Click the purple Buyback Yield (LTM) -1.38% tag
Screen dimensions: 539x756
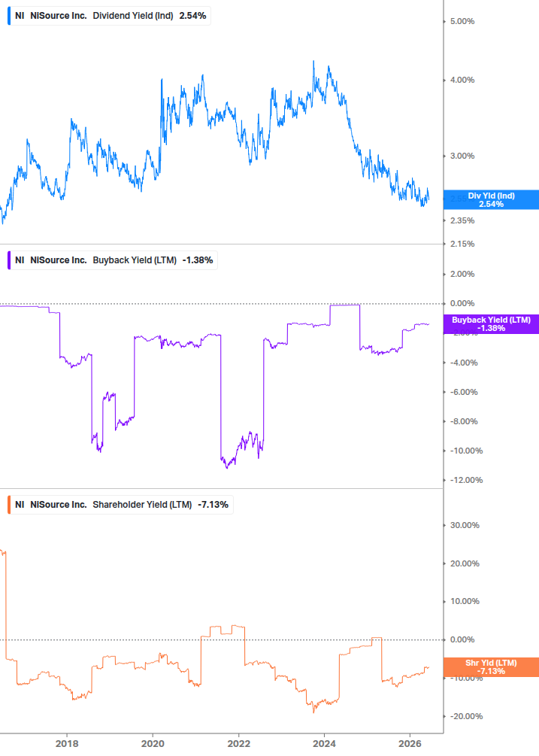tap(491, 324)
